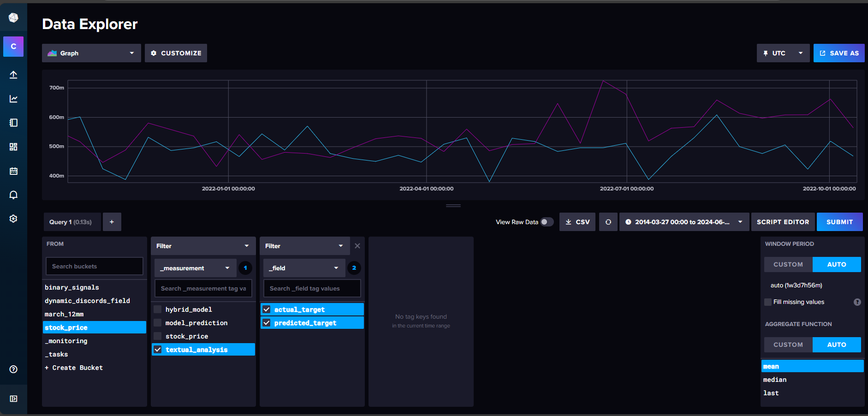Check the hybrid_model measurement checkbox
The height and width of the screenshot is (416, 868).
pyautogui.click(x=158, y=309)
